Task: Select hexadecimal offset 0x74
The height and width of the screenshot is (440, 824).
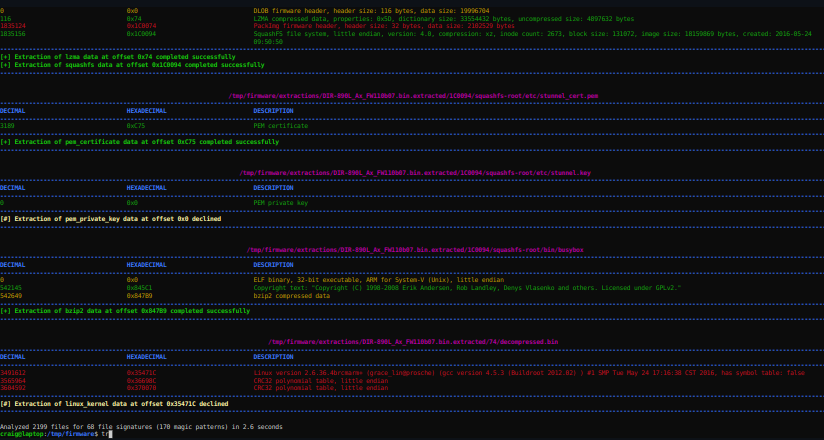Action: click(x=134, y=18)
